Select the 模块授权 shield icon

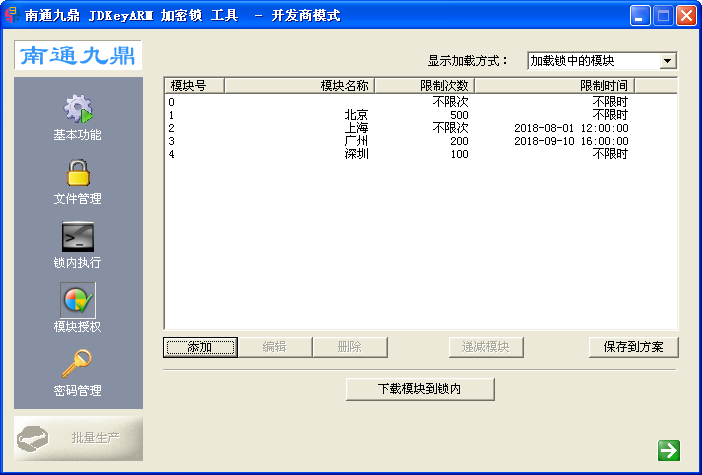pyautogui.click(x=78, y=300)
